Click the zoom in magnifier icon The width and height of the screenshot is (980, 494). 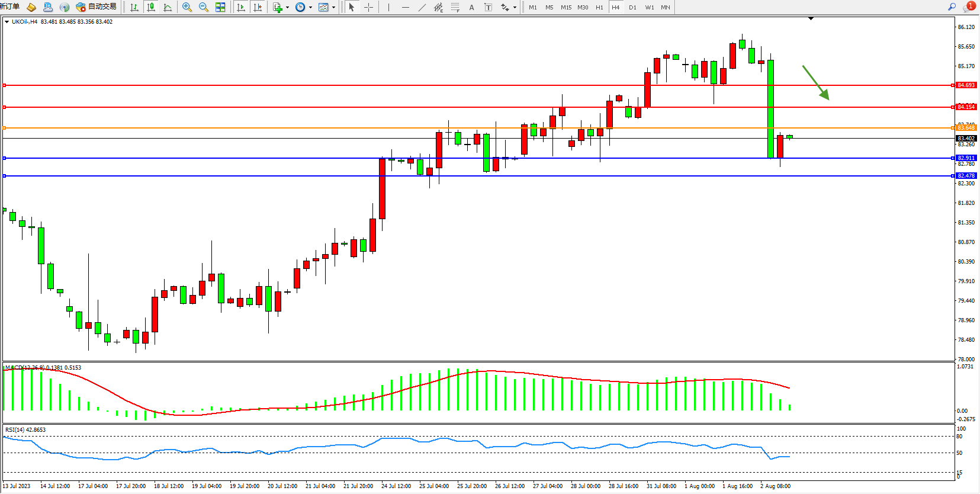187,7
